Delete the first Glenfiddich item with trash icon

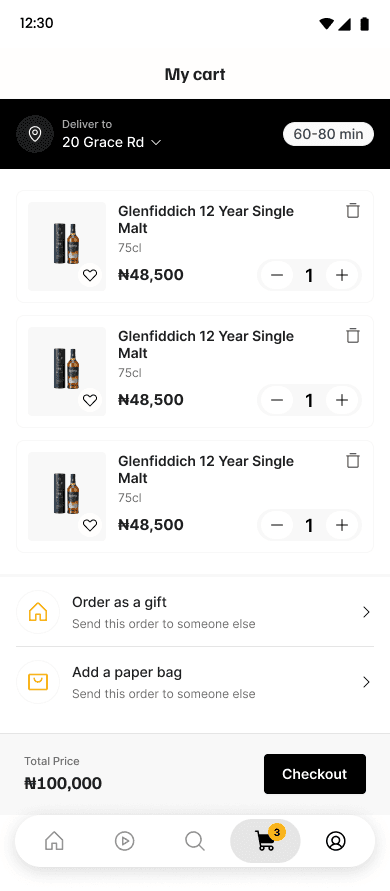353,210
